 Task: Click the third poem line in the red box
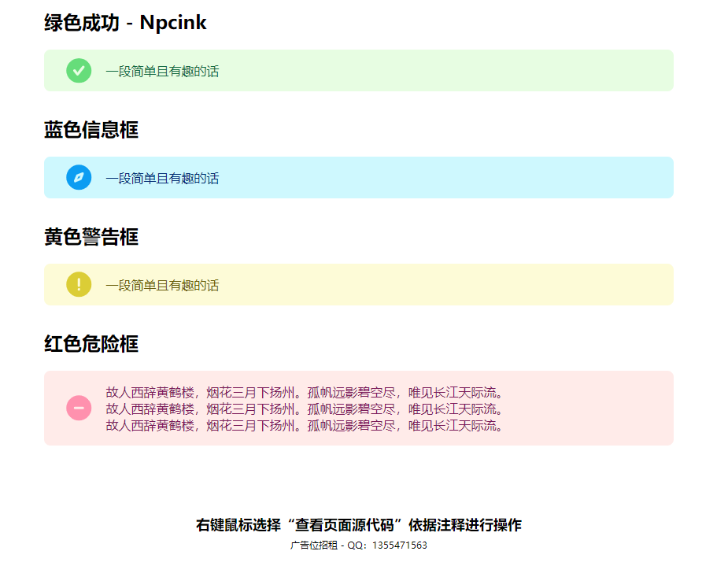coord(305,425)
